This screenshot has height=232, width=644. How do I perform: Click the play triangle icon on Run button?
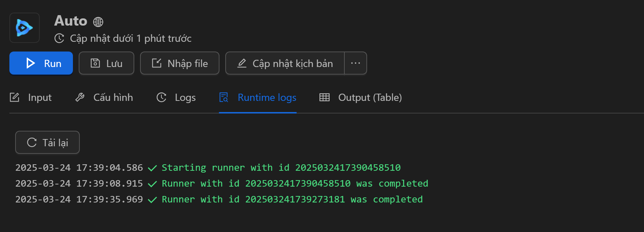click(30, 63)
